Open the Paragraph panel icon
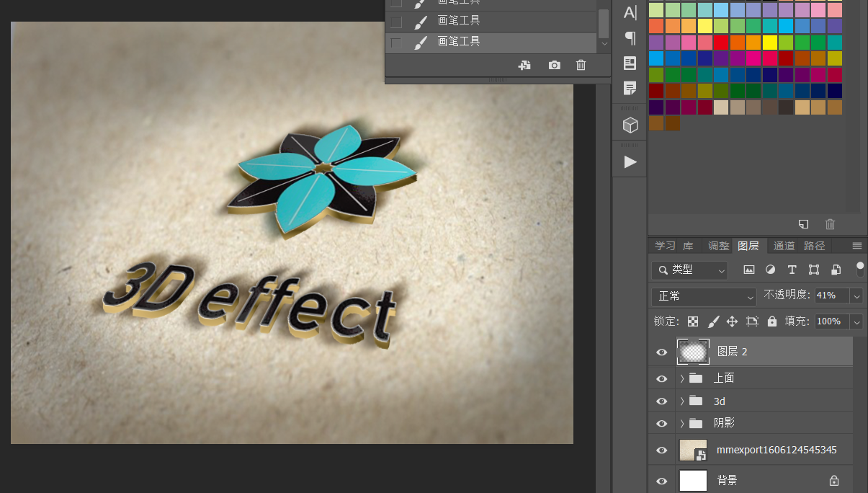Viewport: 868px width, 493px height. 630,37
